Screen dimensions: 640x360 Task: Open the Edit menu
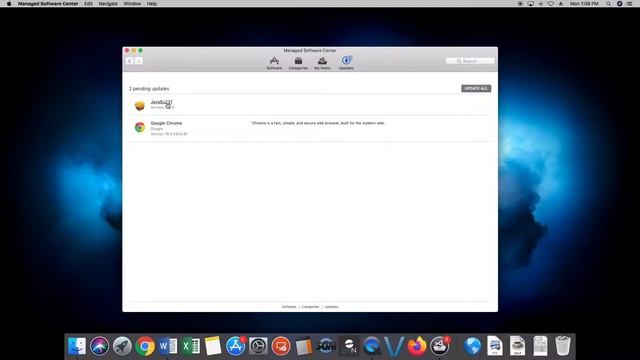pyautogui.click(x=88, y=4)
